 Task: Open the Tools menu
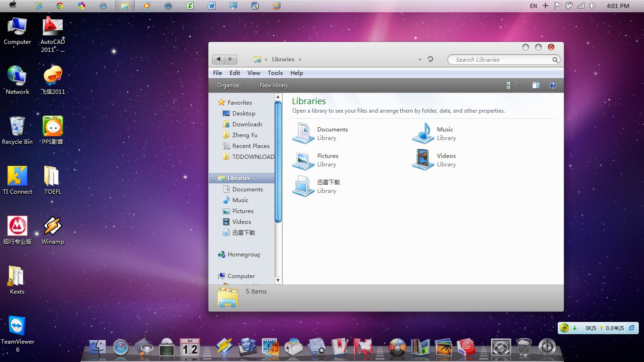(x=275, y=73)
